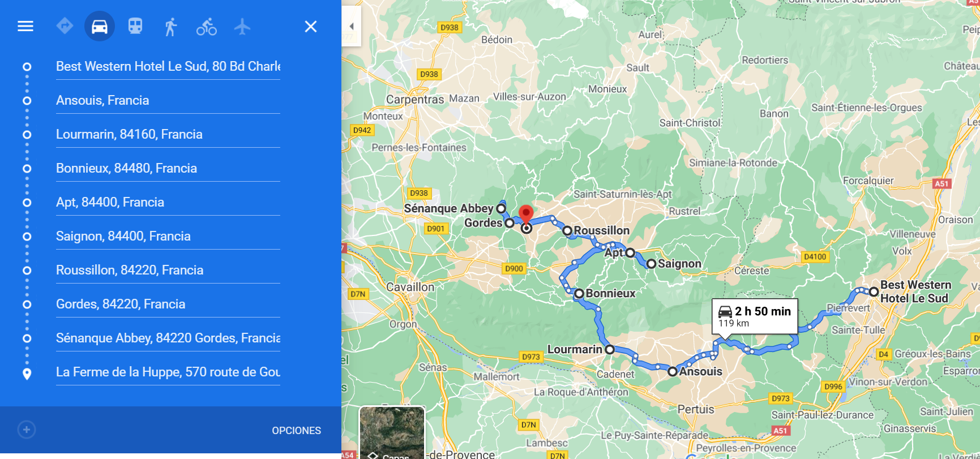Select the driving car mode icon
The image size is (980, 459).
point(100,26)
